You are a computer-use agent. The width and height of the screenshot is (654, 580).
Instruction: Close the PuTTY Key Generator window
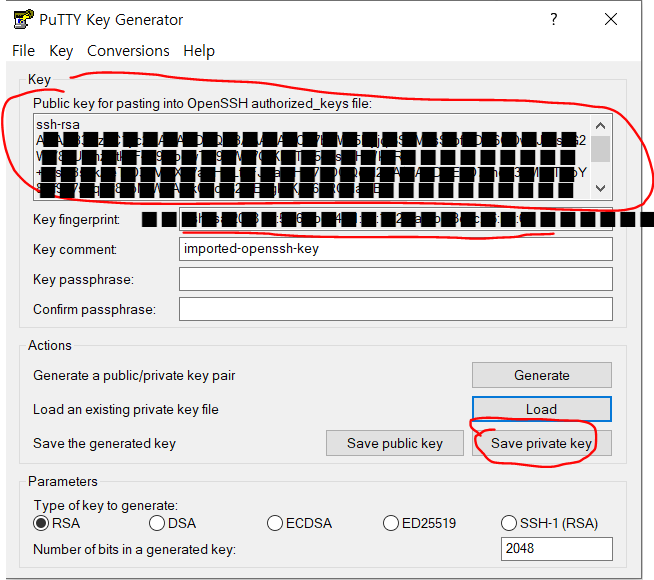tap(611, 19)
